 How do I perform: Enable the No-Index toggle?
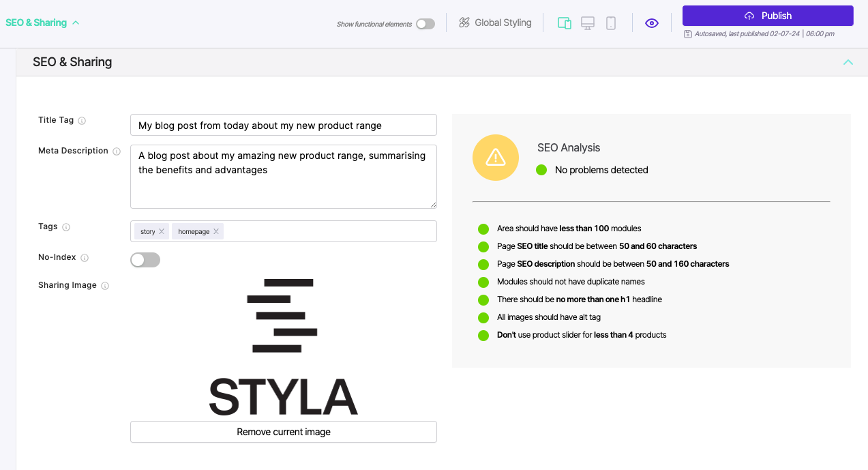(145, 260)
